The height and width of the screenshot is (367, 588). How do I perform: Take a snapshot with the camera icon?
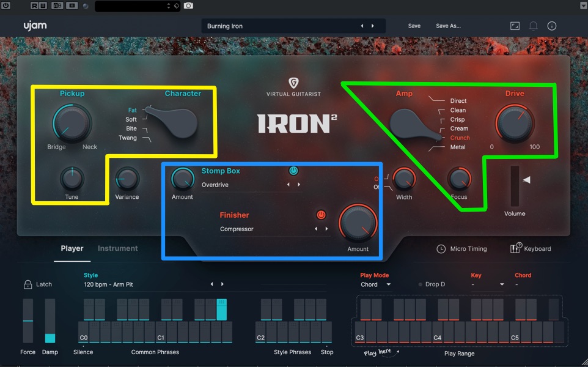tap(188, 6)
